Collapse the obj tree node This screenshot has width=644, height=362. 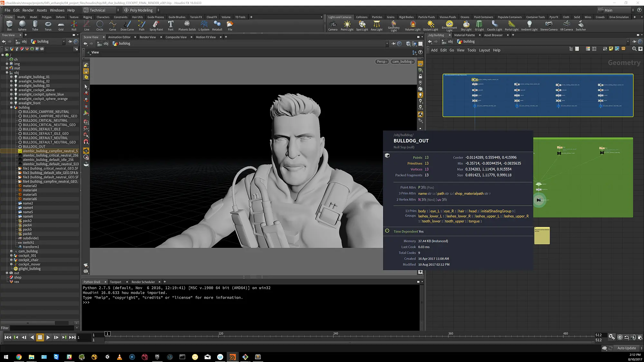[7, 72]
